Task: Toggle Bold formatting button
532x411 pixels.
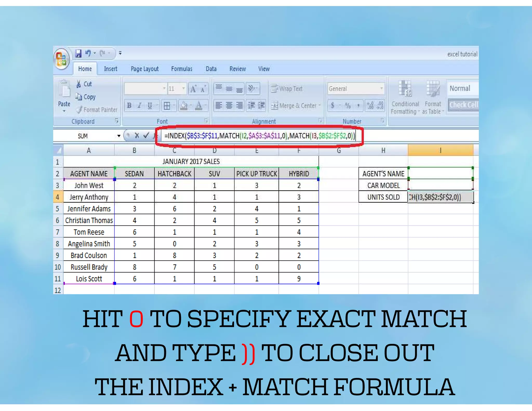Action: point(129,106)
